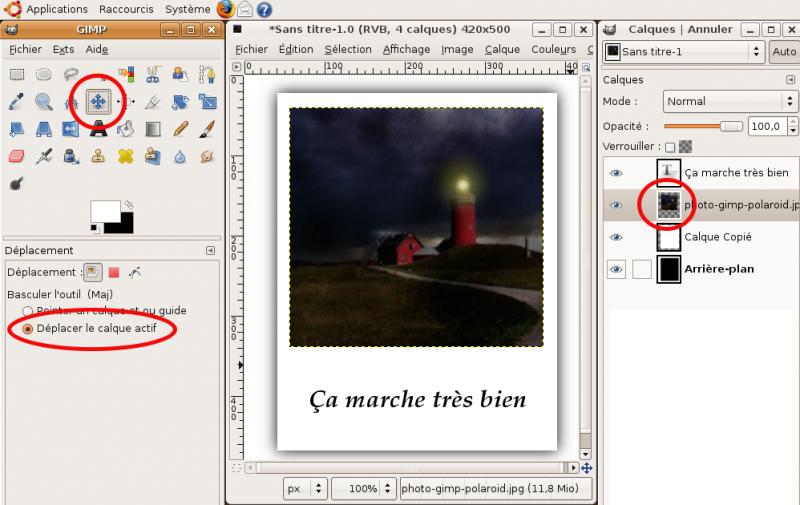Hide the 'Arrière-plan' layer
800x505 pixels.
[616, 269]
